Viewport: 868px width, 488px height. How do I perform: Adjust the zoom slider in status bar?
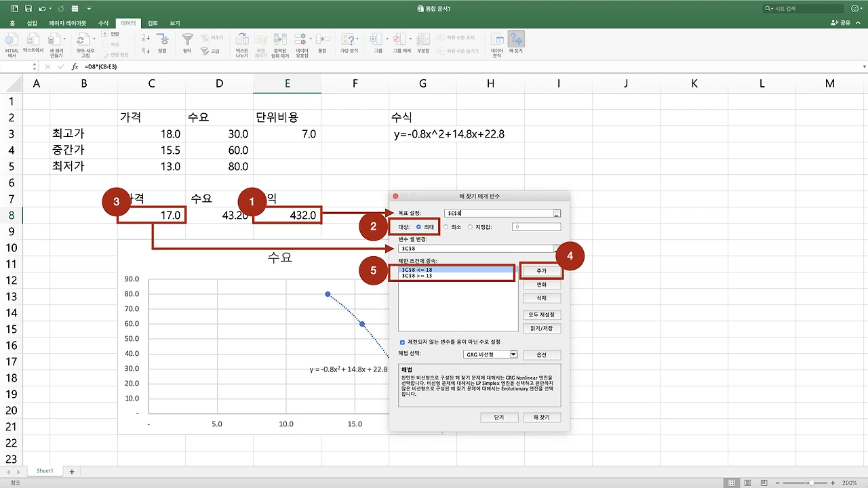tap(812, 483)
